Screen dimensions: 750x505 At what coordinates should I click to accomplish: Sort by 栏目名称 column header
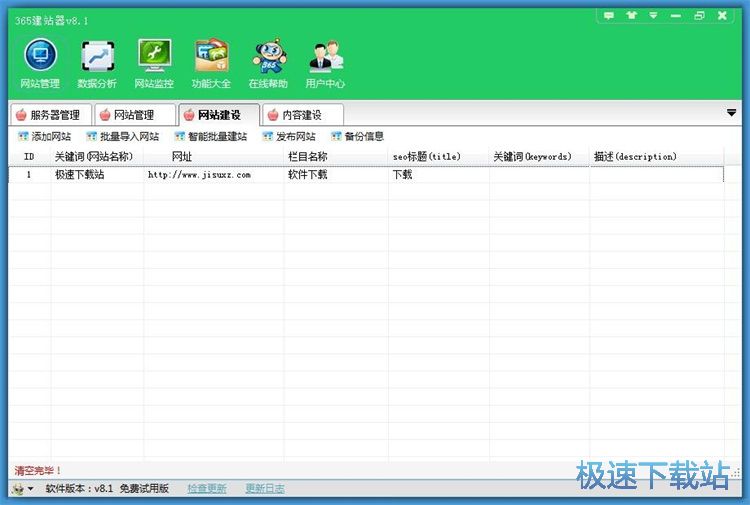(x=336, y=157)
